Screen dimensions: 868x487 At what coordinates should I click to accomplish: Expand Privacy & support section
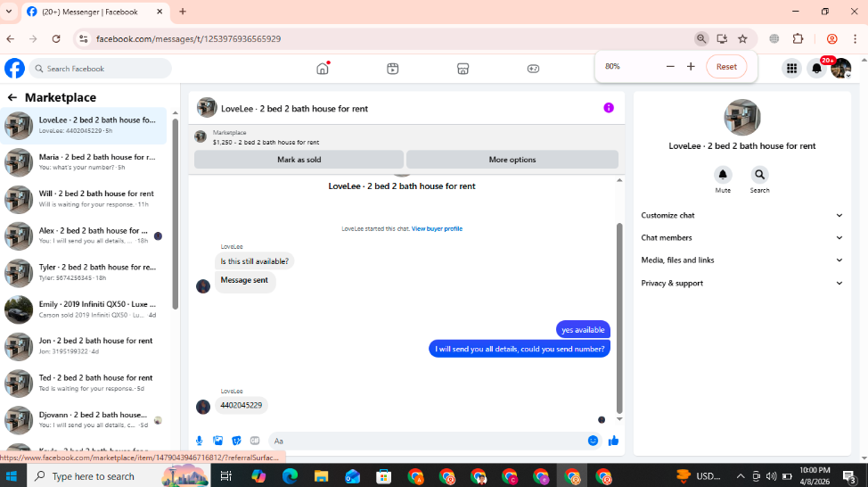pyautogui.click(x=741, y=283)
